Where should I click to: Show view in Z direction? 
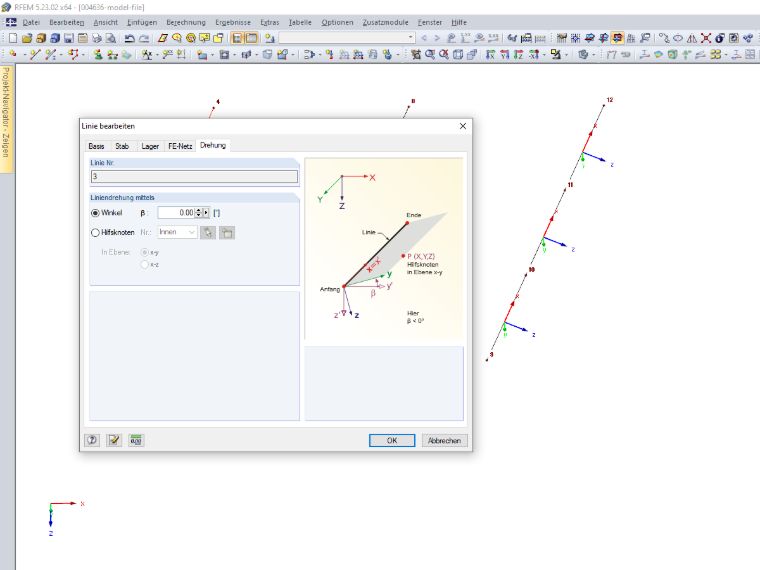[x=518, y=54]
